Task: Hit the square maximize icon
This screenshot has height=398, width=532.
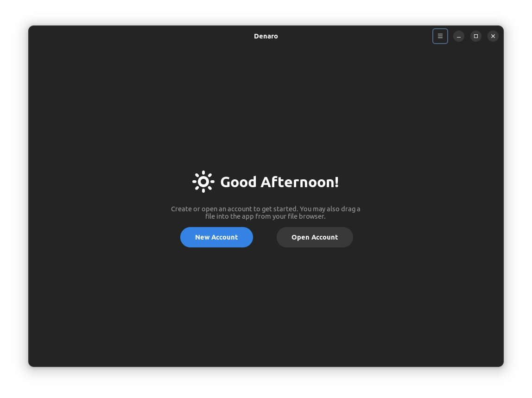Action: tap(475, 36)
